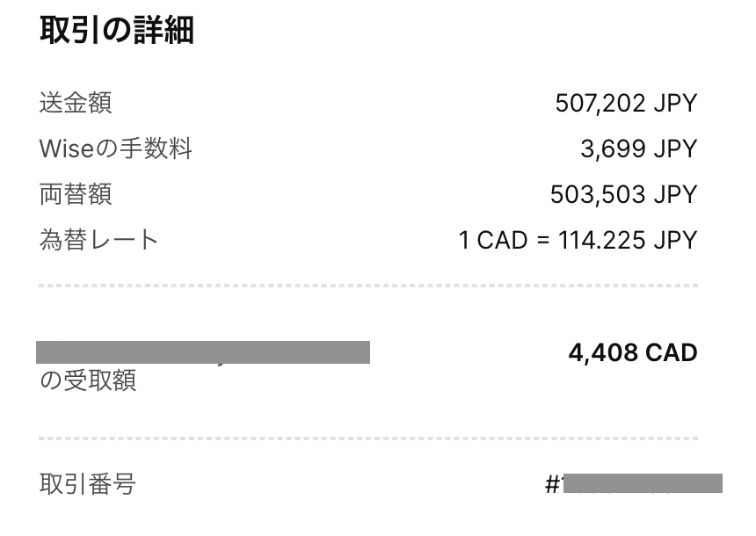Click the 507,202 JPY send amount

(626, 103)
